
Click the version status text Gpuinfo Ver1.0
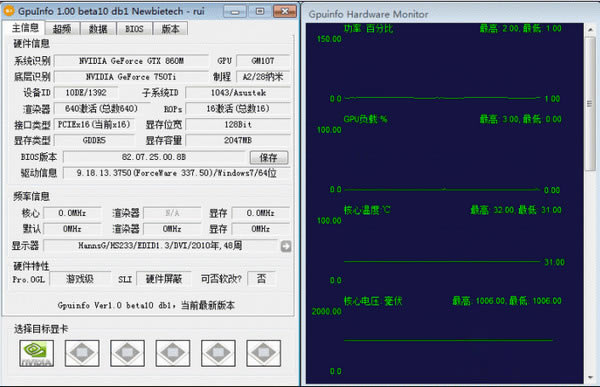pyautogui.click(x=146, y=305)
